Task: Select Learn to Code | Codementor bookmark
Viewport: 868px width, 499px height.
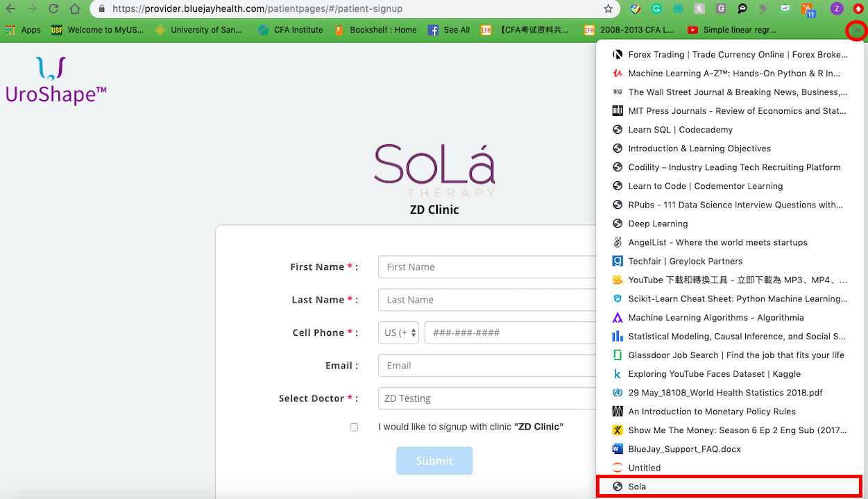Action: click(x=730, y=185)
